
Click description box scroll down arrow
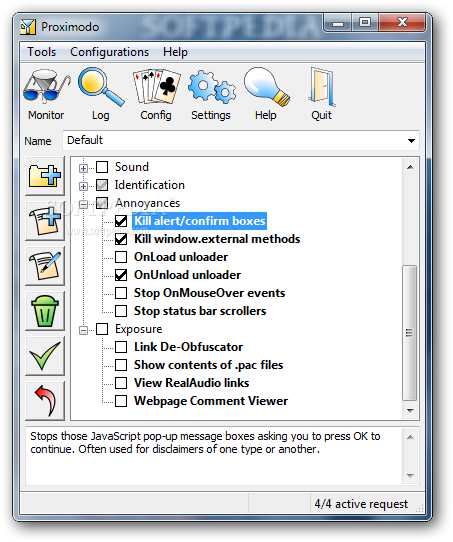(x=410, y=476)
